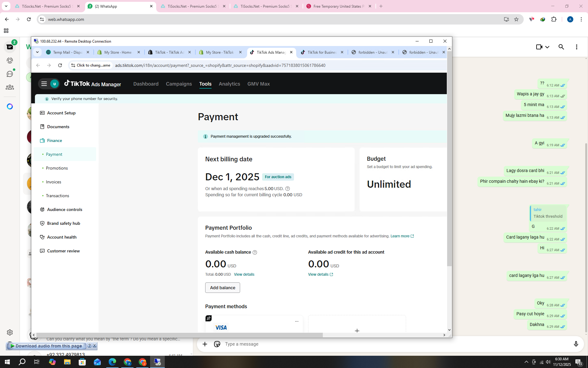Open the Chrome extensions puzzle icon
Viewport: 588px width, 368px height.
[554, 19]
